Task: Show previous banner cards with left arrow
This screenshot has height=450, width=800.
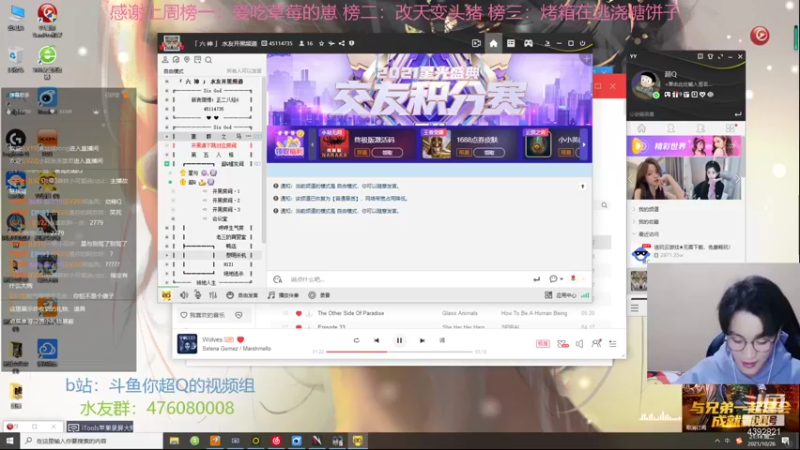Action: tap(312, 145)
